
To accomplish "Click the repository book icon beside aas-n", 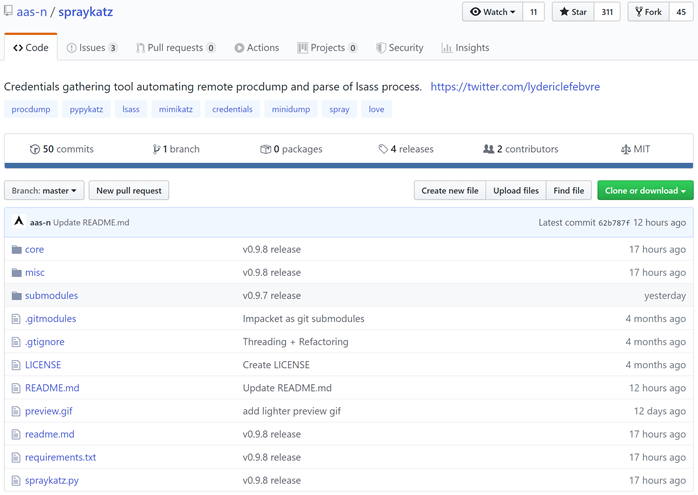I will point(8,11).
